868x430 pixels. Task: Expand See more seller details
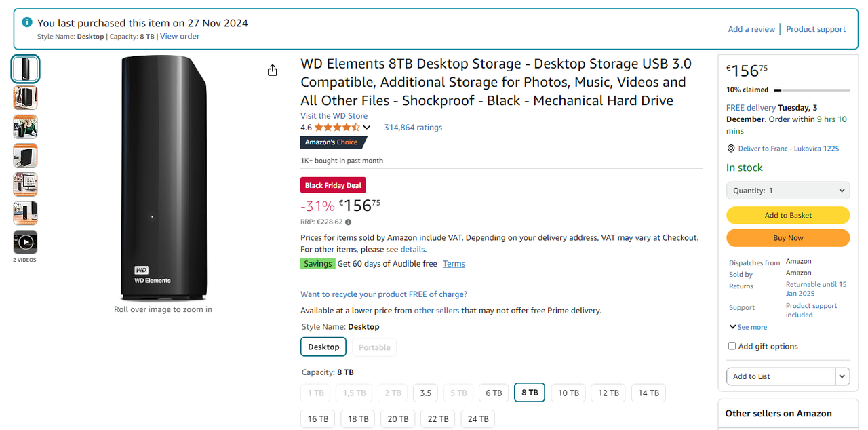tap(749, 327)
